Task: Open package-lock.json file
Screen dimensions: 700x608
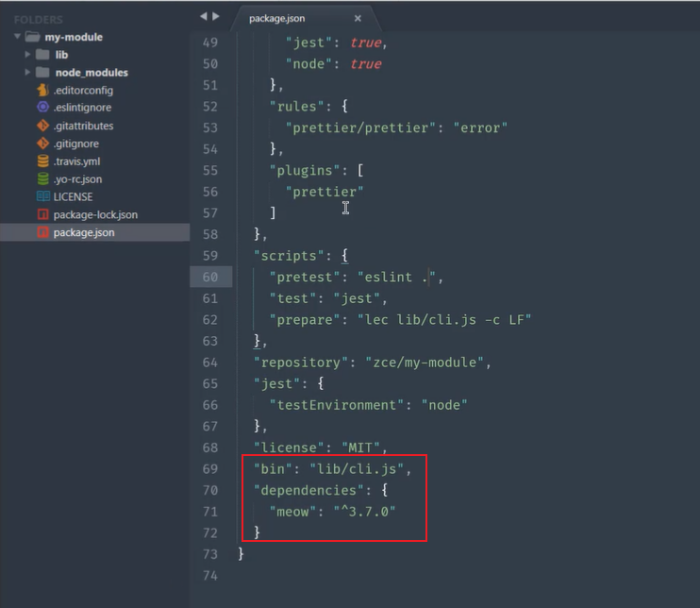Action: 95,215
